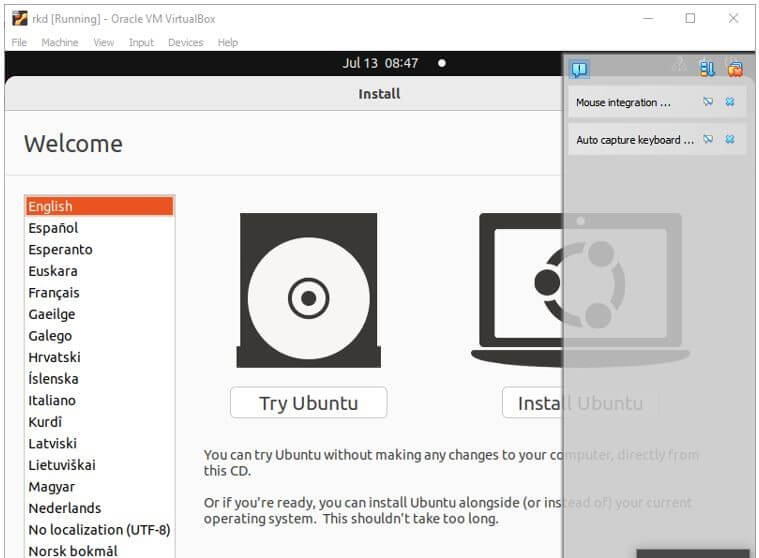The width and height of the screenshot is (759, 558).
Task: Select Nederlands in the language list
Action: click(99, 508)
